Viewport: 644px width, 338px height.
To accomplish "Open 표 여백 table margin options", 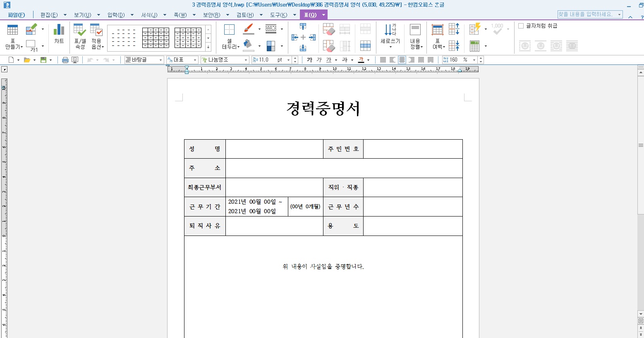I will pyautogui.click(x=438, y=36).
